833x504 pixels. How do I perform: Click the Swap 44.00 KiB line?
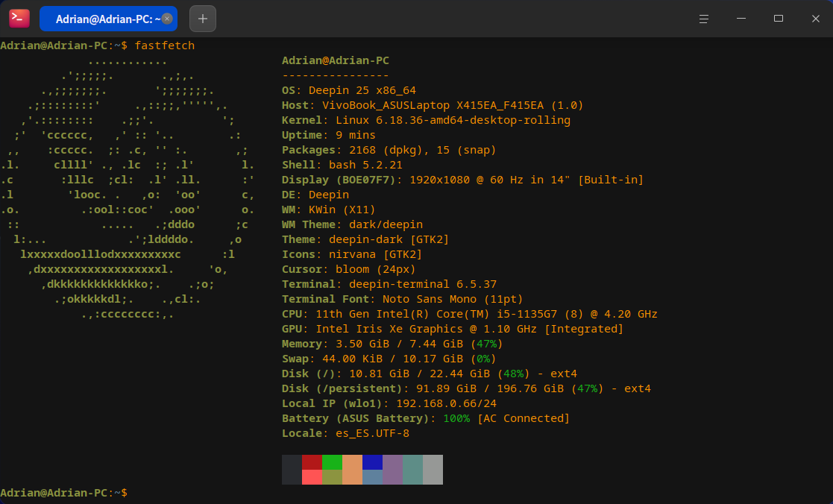(x=389, y=359)
